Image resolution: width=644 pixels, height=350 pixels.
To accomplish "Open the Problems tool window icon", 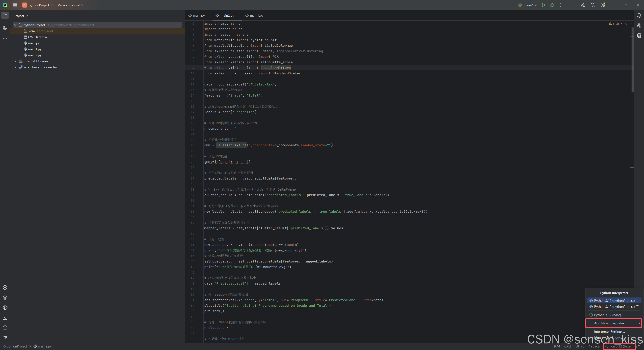I will tap(5, 328).
